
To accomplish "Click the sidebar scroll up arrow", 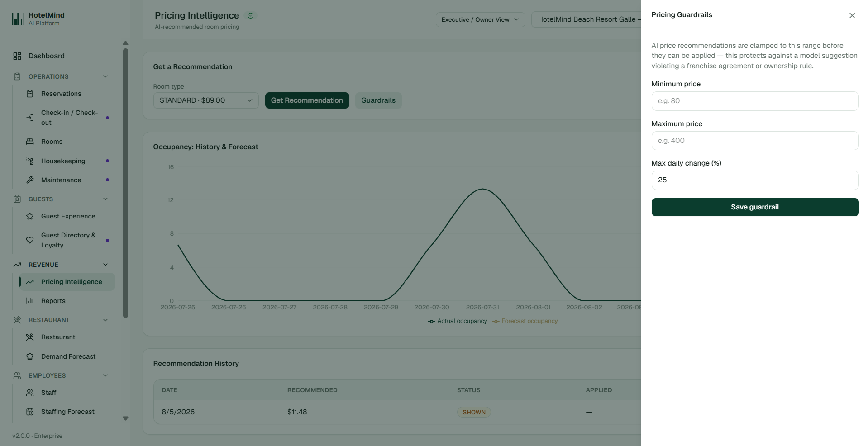I will point(125,43).
